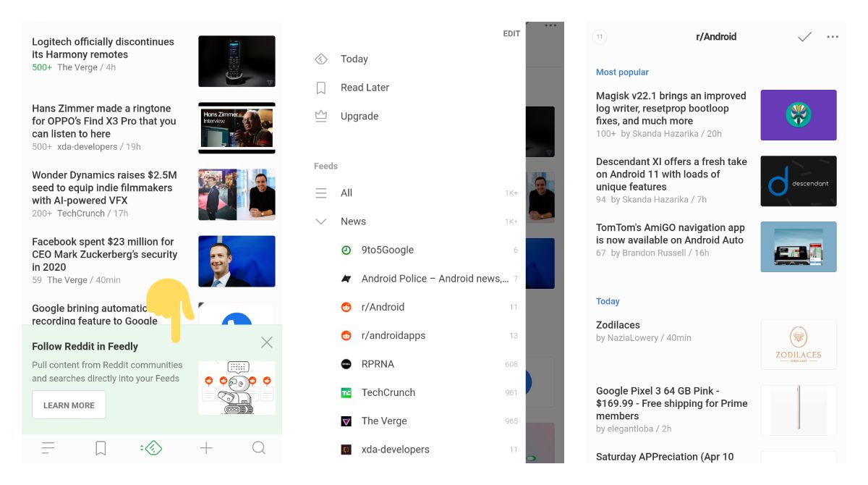Image resolution: width=868 pixels, height=485 pixels.
Task: Mark all r/Android articles as read
Action: tap(804, 36)
